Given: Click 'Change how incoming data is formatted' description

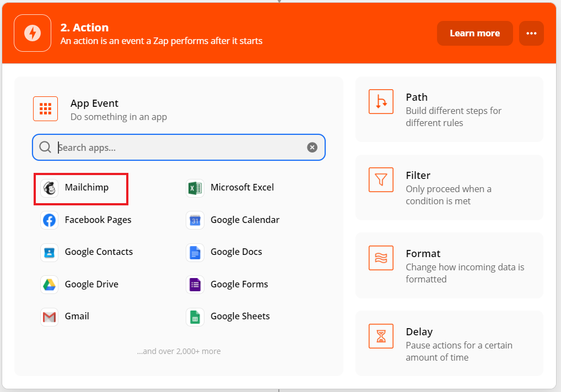Looking at the screenshot, I should 465,274.
